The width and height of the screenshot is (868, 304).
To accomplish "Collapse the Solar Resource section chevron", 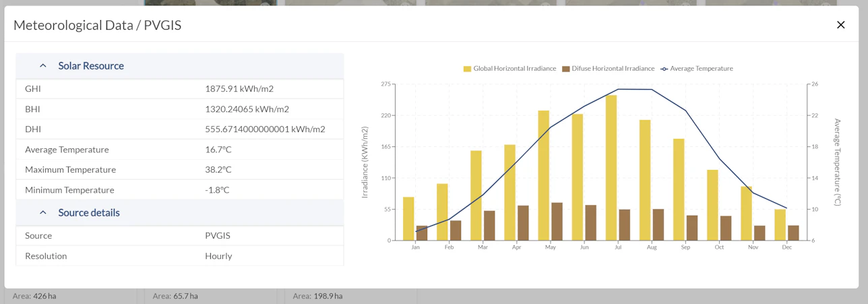I will pyautogui.click(x=43, y=66).
